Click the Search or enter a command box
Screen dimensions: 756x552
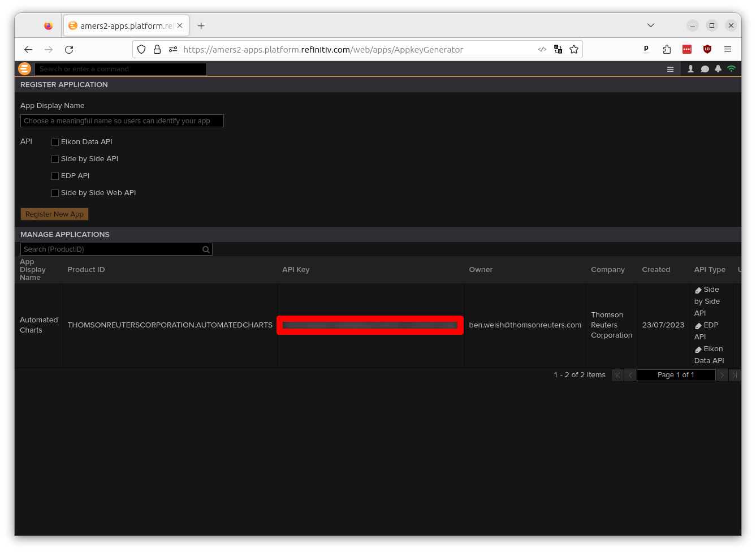[x=120, y=69]
